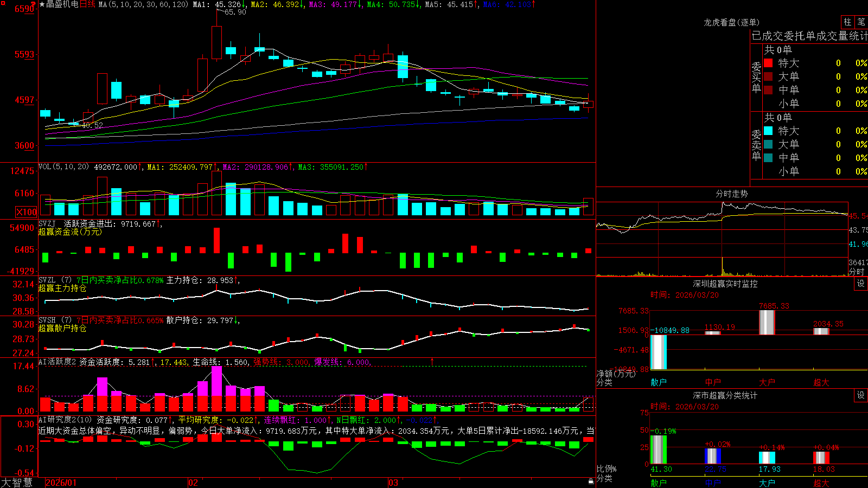
Task: Click the -10849.88 散户 net value label
Action: click(670, 330)
